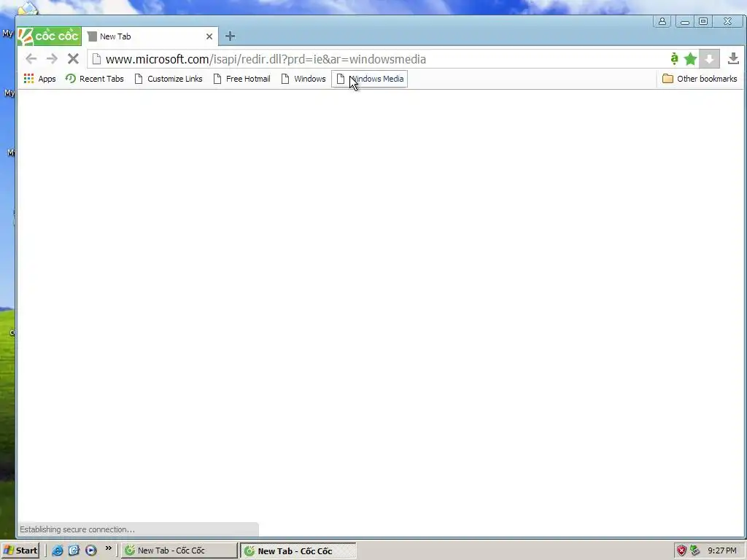
Task: Expand quick launch overflow chevron
Action: [108, 548]
